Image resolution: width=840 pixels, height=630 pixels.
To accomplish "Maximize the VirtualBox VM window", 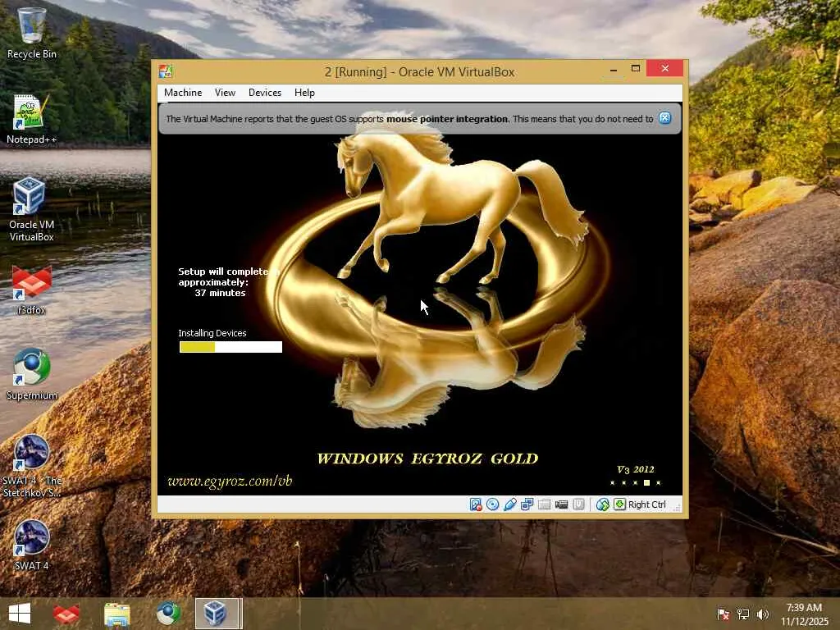I will pos(636,69).
